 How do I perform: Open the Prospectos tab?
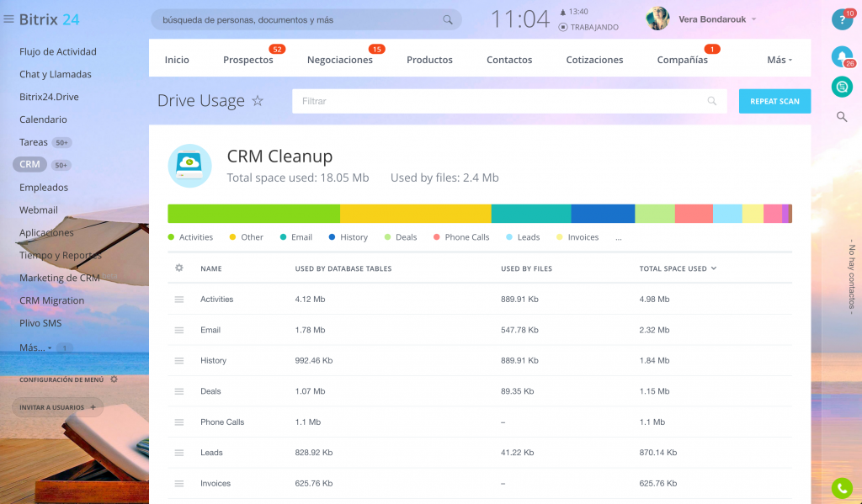click(248, 60)
